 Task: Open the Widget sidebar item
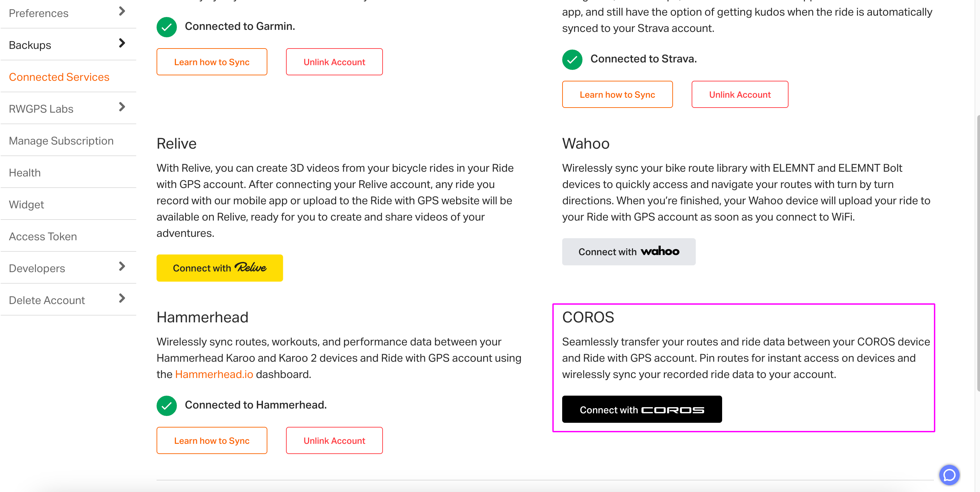pyautogui.click(x=26, y=205)
